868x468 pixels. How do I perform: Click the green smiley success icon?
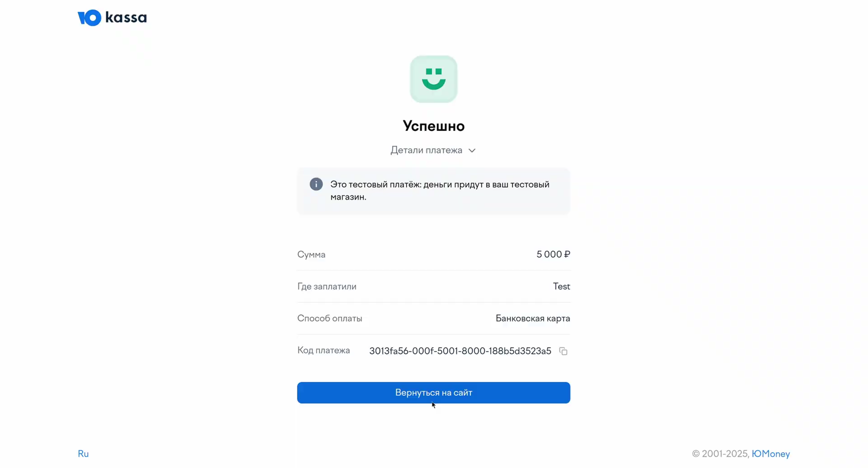(433, 79)
